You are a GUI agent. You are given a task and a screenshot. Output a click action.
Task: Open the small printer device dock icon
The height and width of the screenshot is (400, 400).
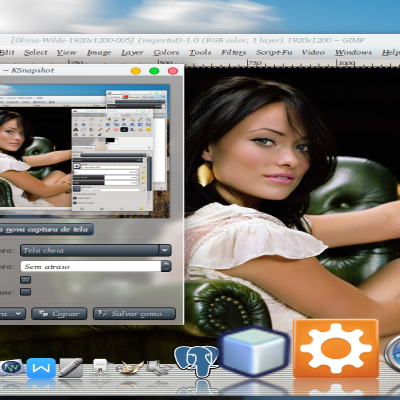[x=100, y=367]
